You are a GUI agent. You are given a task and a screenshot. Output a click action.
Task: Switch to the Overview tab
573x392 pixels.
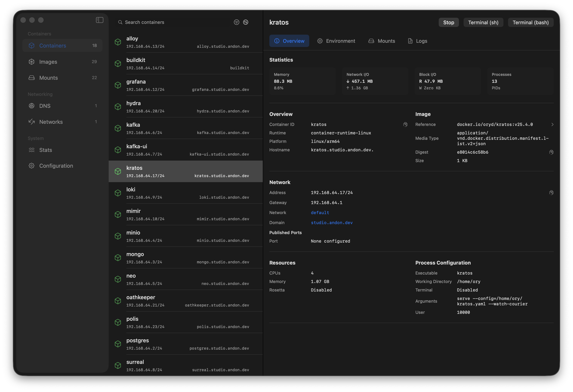[289, 41]
